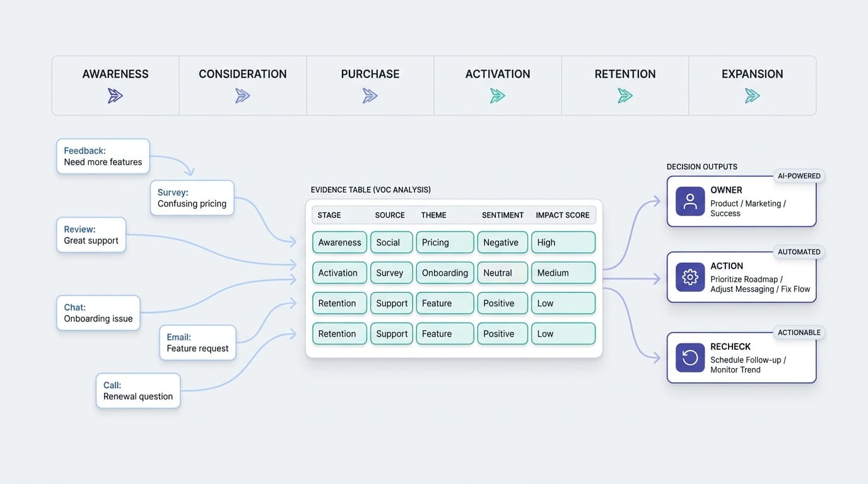Open the 'Email: Feature request' card
The height and width of the screenshot is (484, 868).
[197, 343]
